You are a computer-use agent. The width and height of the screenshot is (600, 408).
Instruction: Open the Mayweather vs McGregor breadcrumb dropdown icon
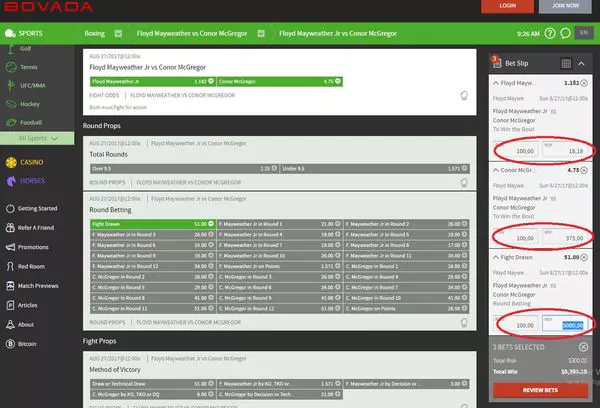261,34
